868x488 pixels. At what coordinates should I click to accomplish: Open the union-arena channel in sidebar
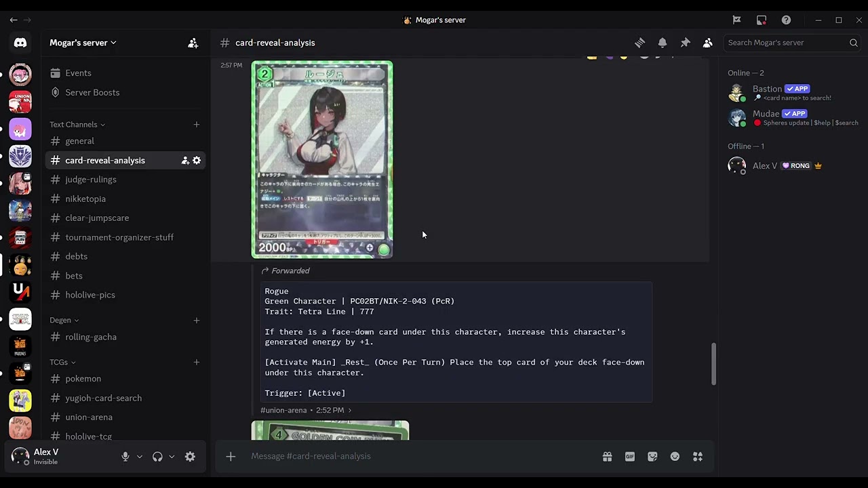[x=125, y=418]
